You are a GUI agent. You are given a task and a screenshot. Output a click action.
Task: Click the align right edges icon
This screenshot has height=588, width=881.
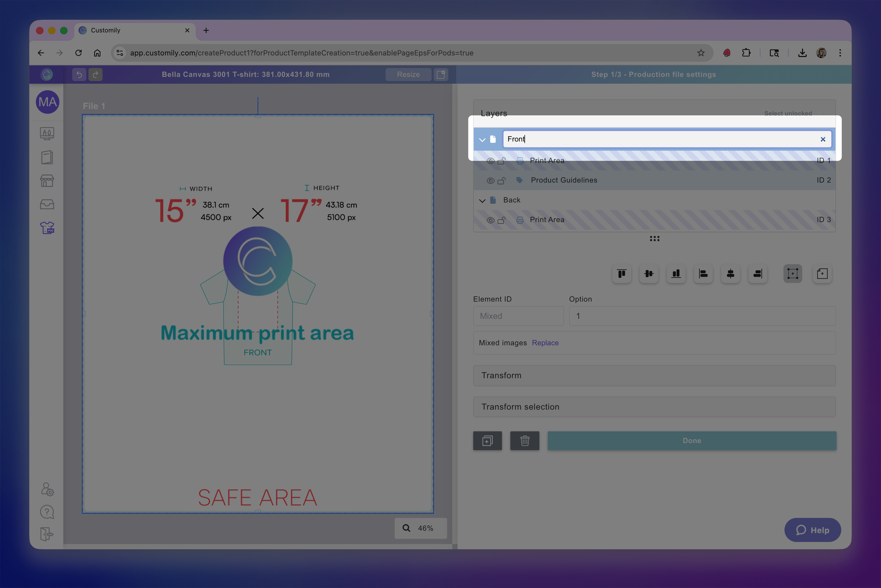pyautogui.click(x=758, y=274)
